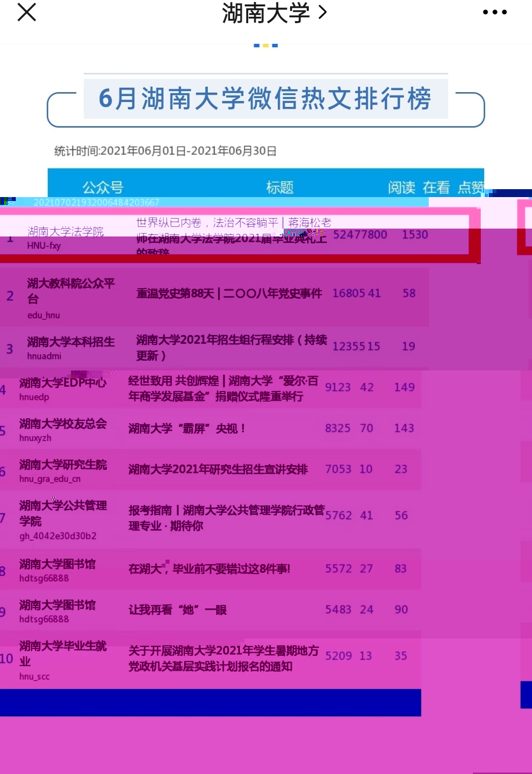The width and height of the screenshot is (532, 774).
Task: Click the 统计时间 date range text
Action: [x=165, y=151]
